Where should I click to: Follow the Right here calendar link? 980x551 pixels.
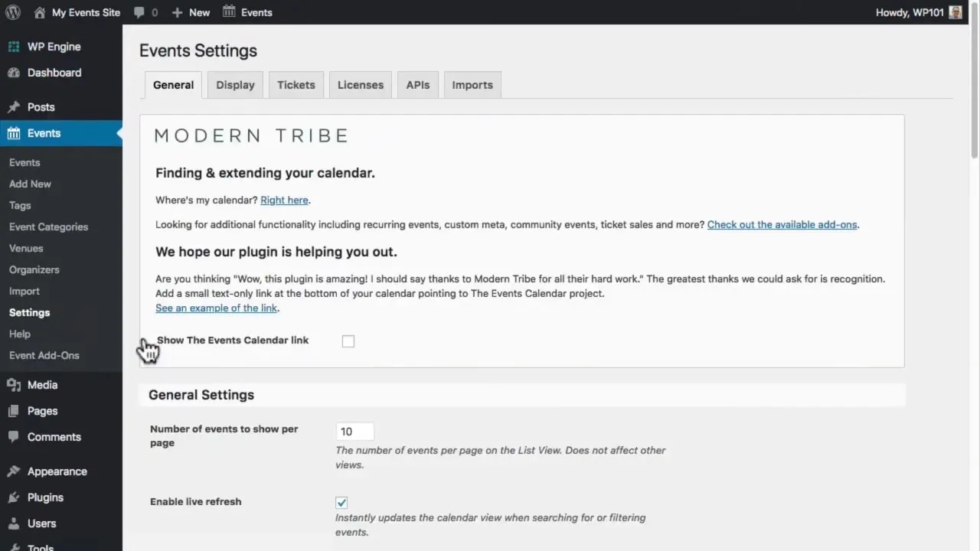click(284, 200)
